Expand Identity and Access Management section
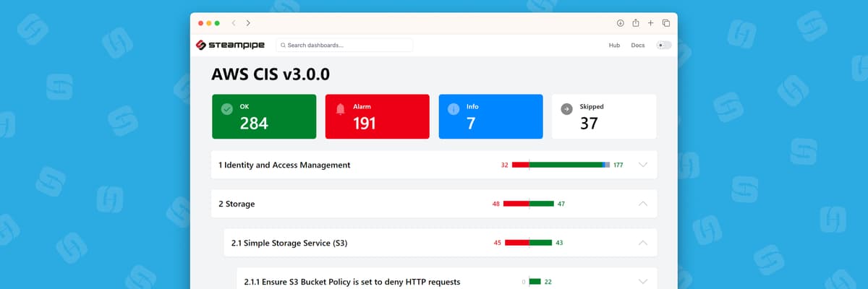The image size is (868, 289). tap(643, 165)
